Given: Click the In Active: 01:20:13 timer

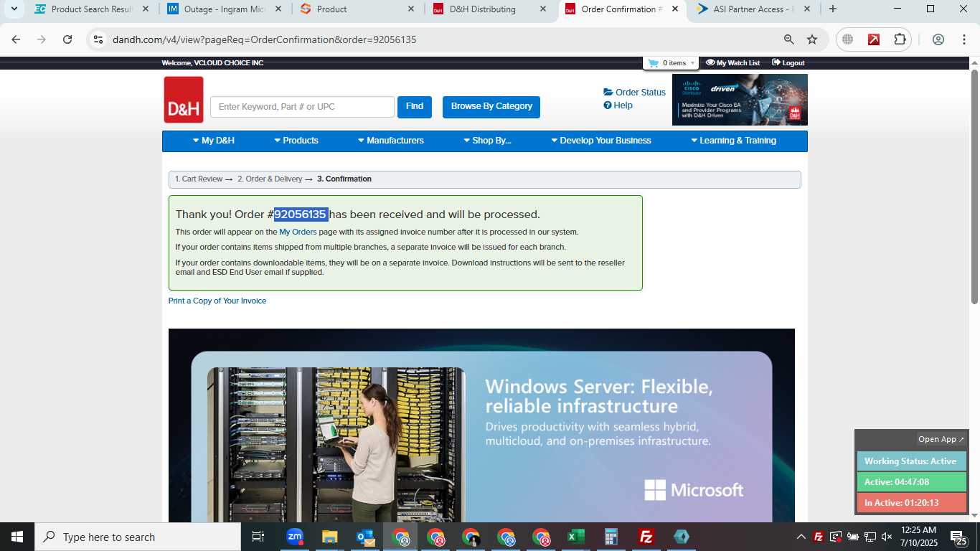Looking at the screenshot, I should point(912,503).
